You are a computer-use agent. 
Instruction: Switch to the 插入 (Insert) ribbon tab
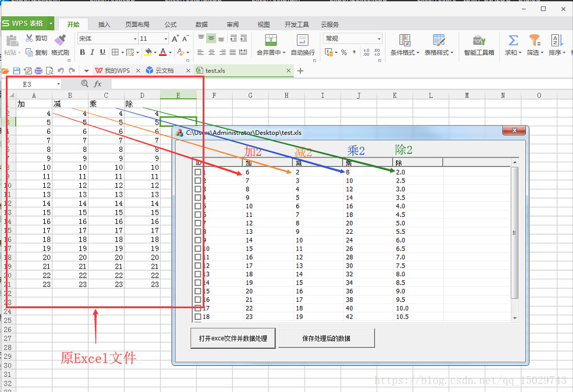(x=104, y=24)
